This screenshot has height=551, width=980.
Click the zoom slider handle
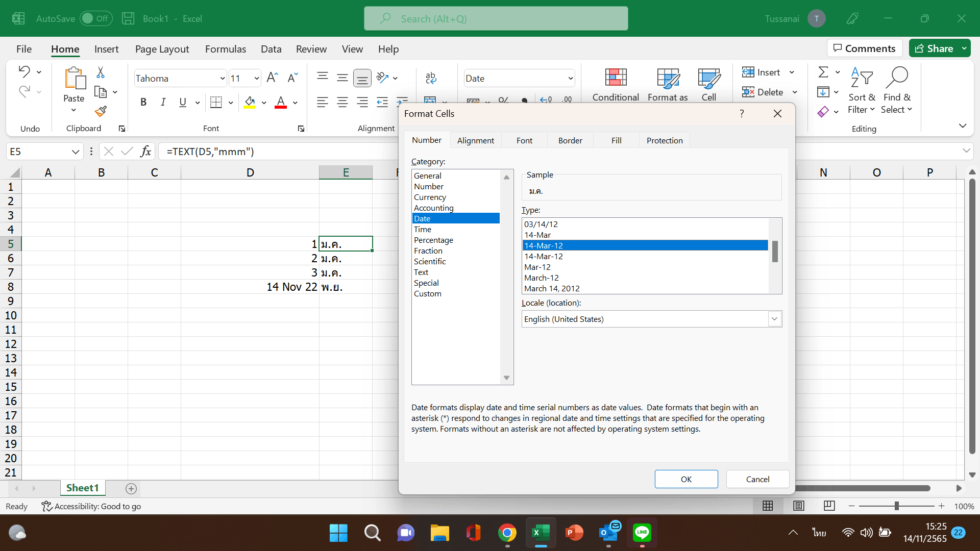point(896,506)
